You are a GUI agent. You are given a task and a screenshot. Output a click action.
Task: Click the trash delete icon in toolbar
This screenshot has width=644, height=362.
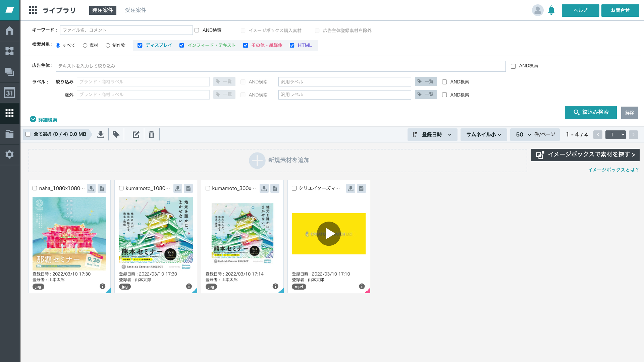[x=152, y=134]
